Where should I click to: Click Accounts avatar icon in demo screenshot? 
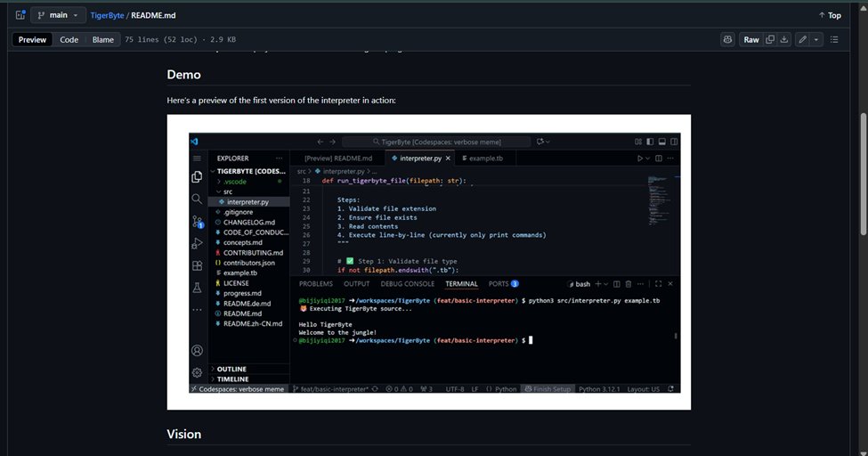pyautogui.click(x=197, y=351)
